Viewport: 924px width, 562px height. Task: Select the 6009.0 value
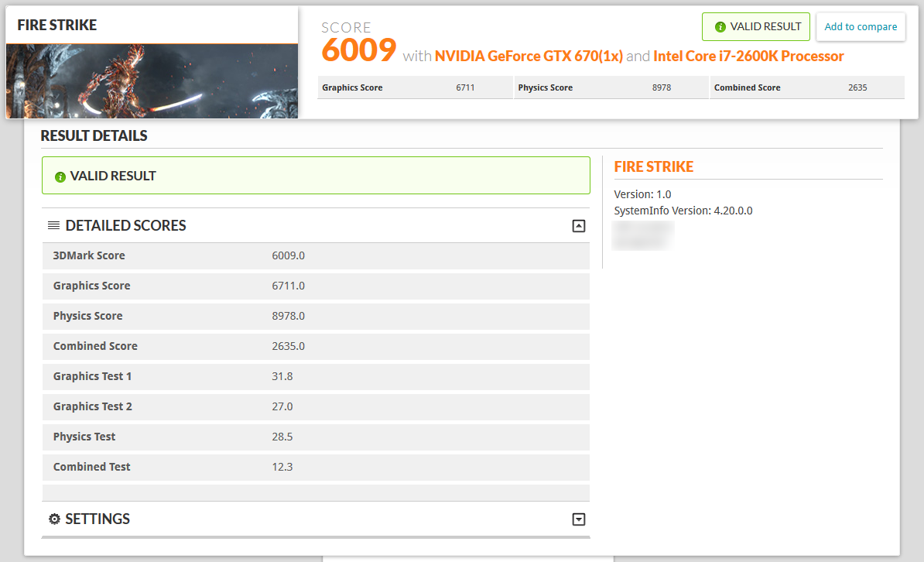[288, 255]
